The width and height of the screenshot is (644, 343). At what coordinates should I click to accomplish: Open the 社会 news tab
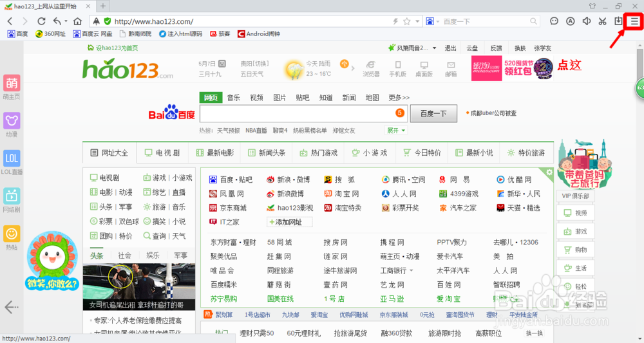(x=124, y=255)
